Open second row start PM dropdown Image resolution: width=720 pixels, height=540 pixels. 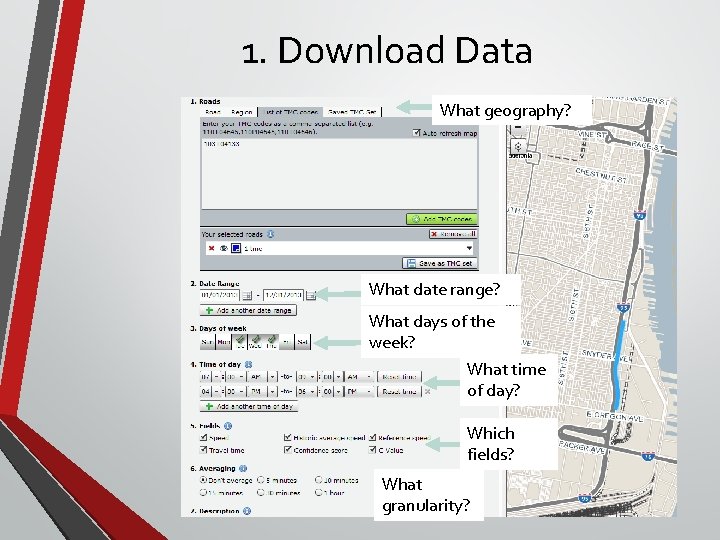pyautogui.click(x=262, y=392)
